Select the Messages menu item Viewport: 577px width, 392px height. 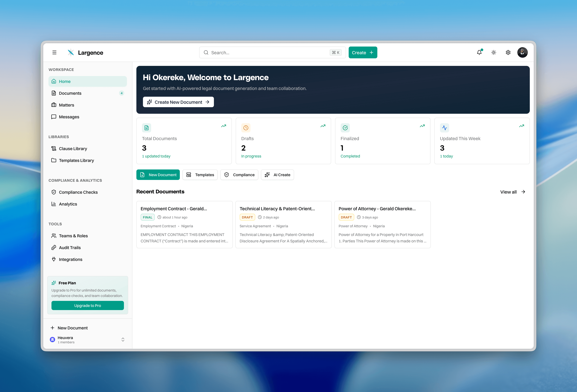click(x=69, y=117)
